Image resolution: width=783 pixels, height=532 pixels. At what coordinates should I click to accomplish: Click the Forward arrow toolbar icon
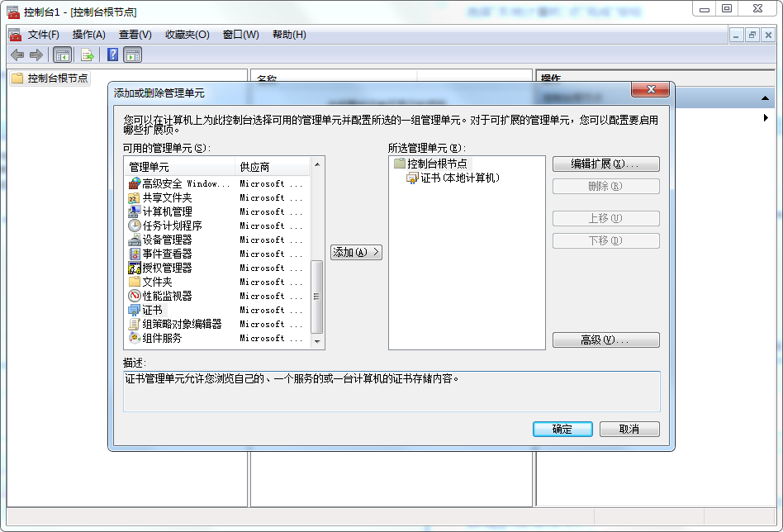36,55
